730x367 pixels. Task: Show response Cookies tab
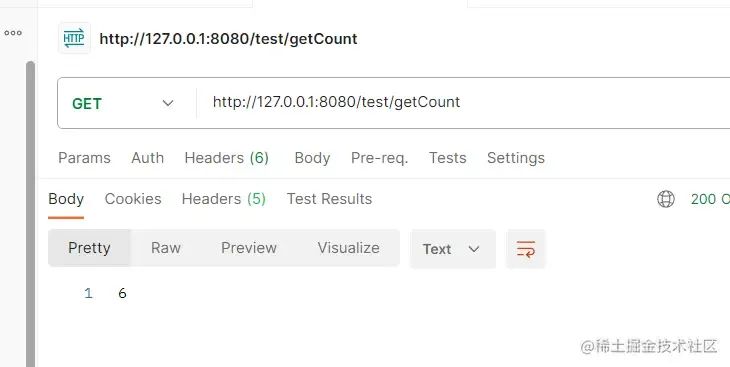point(133,199)
